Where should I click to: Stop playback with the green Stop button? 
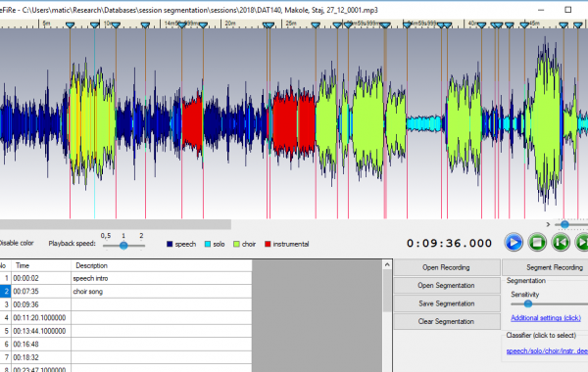[x=537, y=243]
